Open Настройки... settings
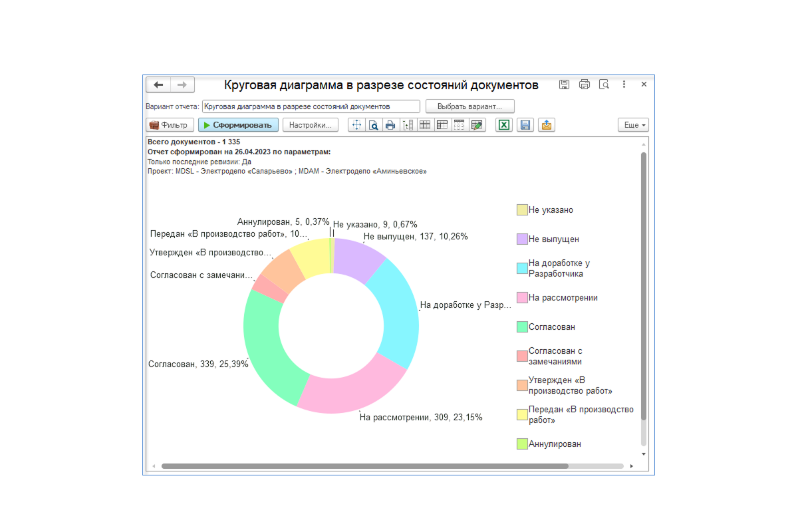Viewport: 798px width, 532px height. (x=311, y=125)
